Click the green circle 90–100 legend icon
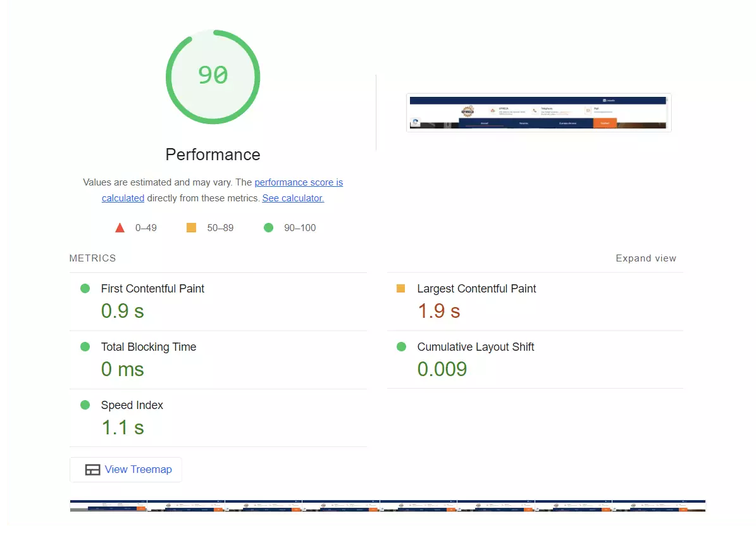Viewport: 756px width, 535px height. (x=268, y=228)
